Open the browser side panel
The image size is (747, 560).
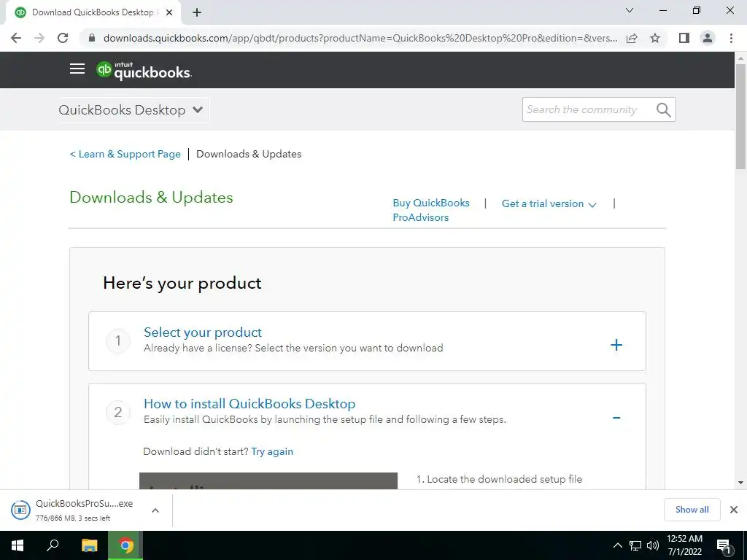[x=684, y=38]
